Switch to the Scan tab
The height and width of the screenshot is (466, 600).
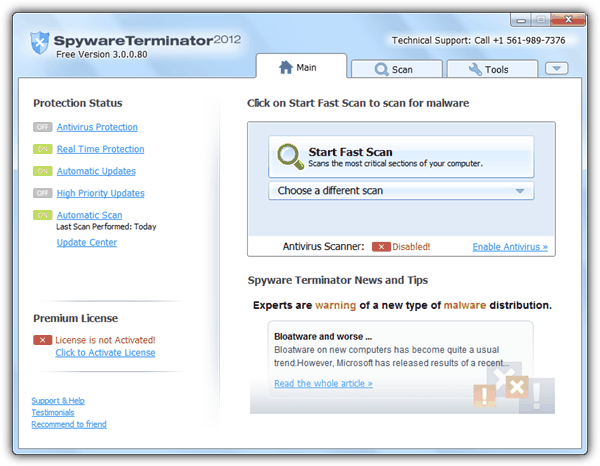click(x=397, y=69)
